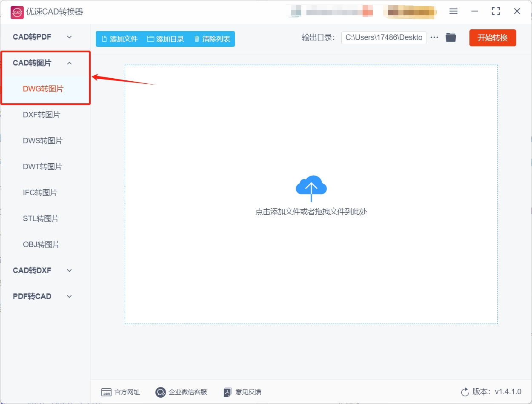
Task: Choose DXF转图片 in sidebar
Action: pyautogui.click(x=41, y=115)
